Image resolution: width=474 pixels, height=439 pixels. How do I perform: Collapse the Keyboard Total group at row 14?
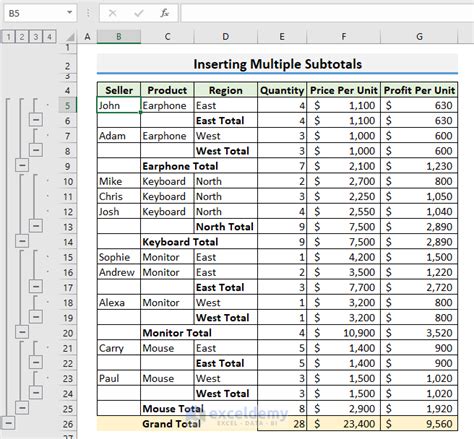(22, 241)
